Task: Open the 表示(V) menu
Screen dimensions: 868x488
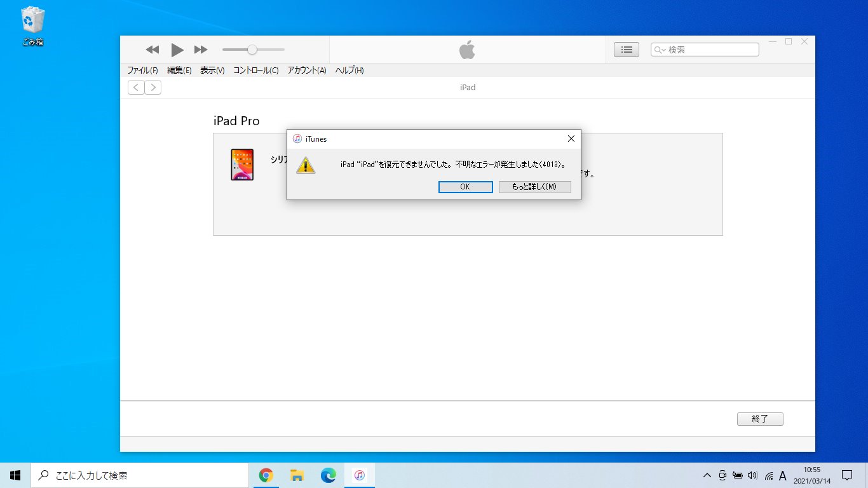Action: click(212, 71)
